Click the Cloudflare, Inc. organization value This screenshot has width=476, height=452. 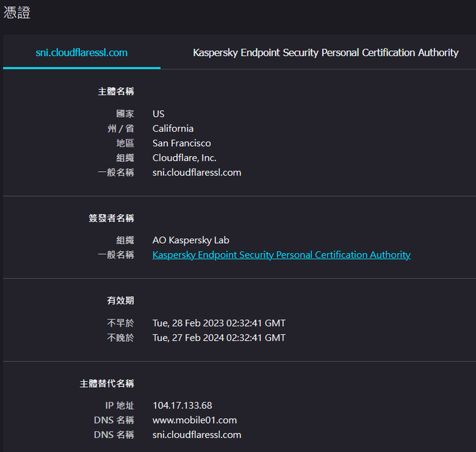click(184, 158)
